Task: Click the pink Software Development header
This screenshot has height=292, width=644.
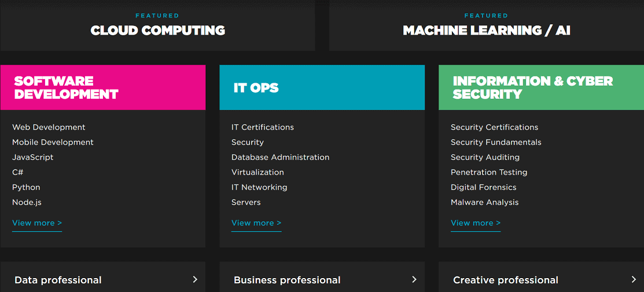Action: coord(103,87)
